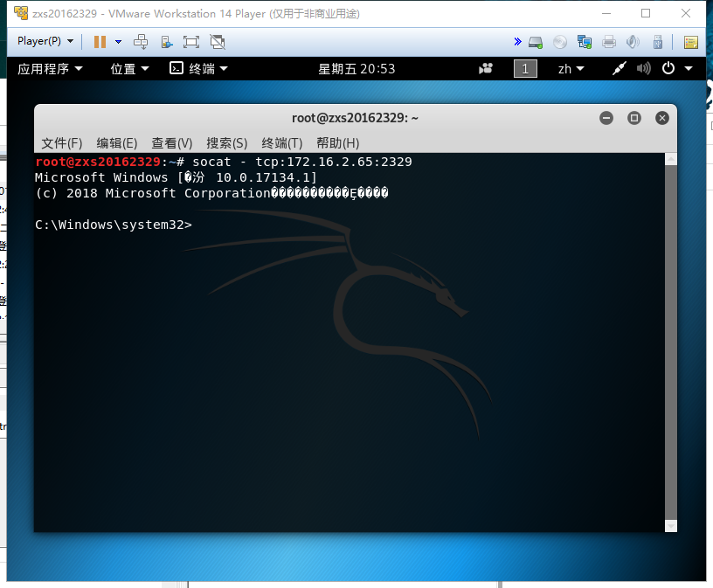Click the printer device icon
The image size is (713, 588).
609,42
